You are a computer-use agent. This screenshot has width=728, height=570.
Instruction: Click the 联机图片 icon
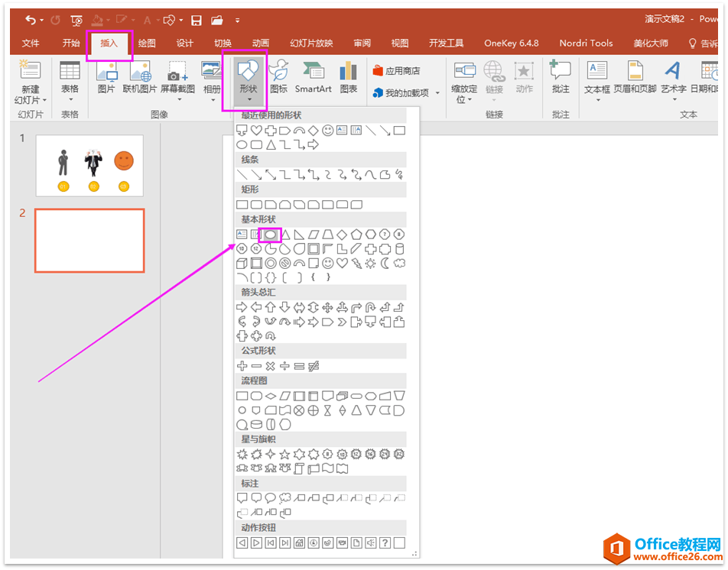click(x=140, y=78)
